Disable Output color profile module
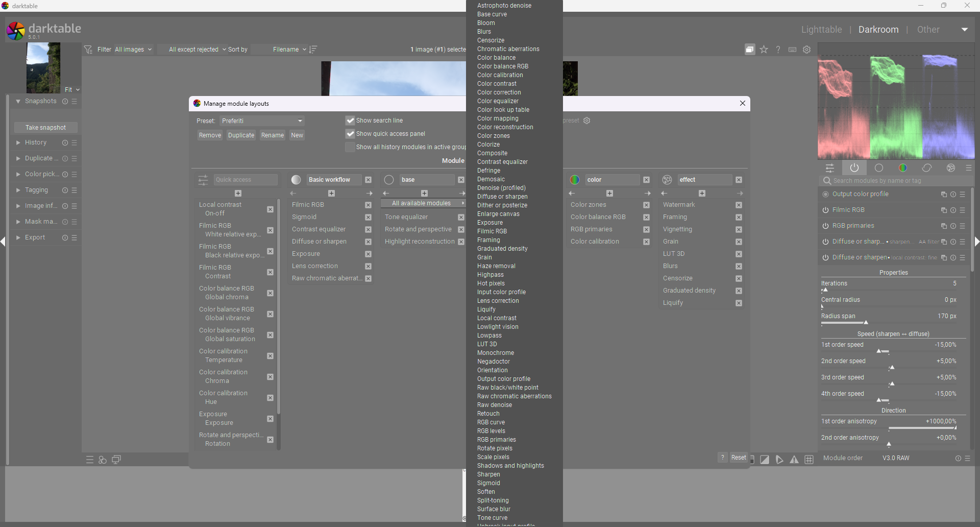The width and height of the screenshot is (980, 527). pyautogui.click(x=825, y=194)
